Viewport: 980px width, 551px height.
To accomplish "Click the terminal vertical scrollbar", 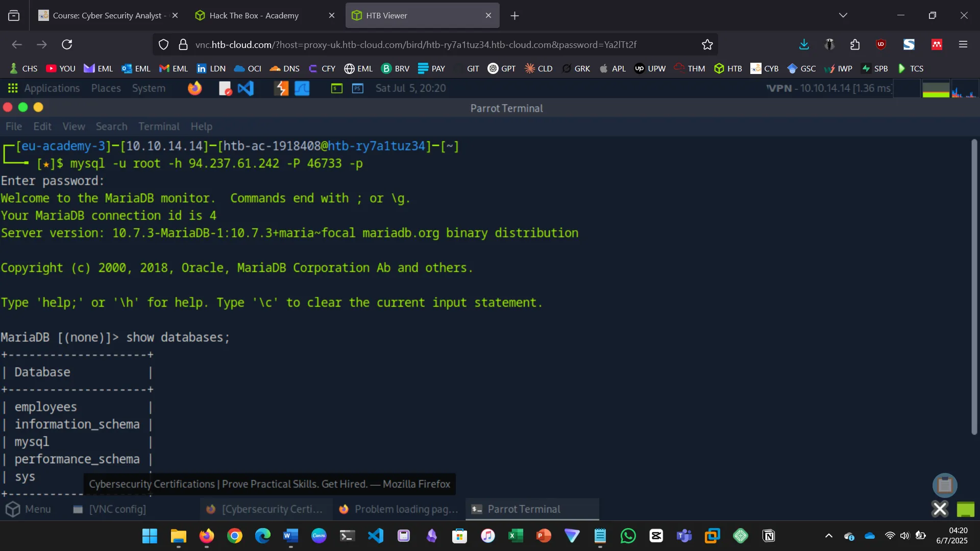I will click(974, 286).
